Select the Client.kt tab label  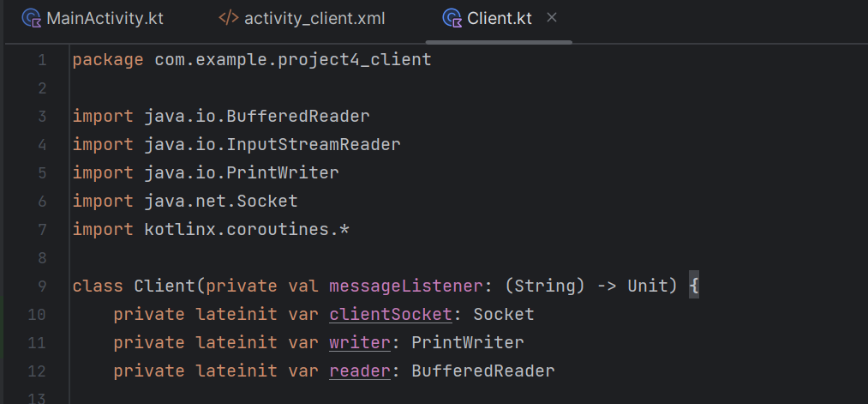click(500, 18)
